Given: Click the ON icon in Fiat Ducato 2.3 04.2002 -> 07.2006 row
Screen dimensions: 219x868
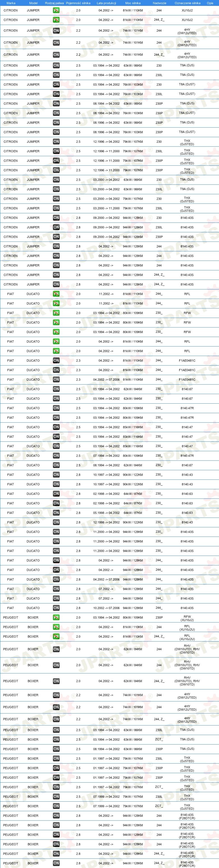Looking at the screenshot, I should [56, 379].
